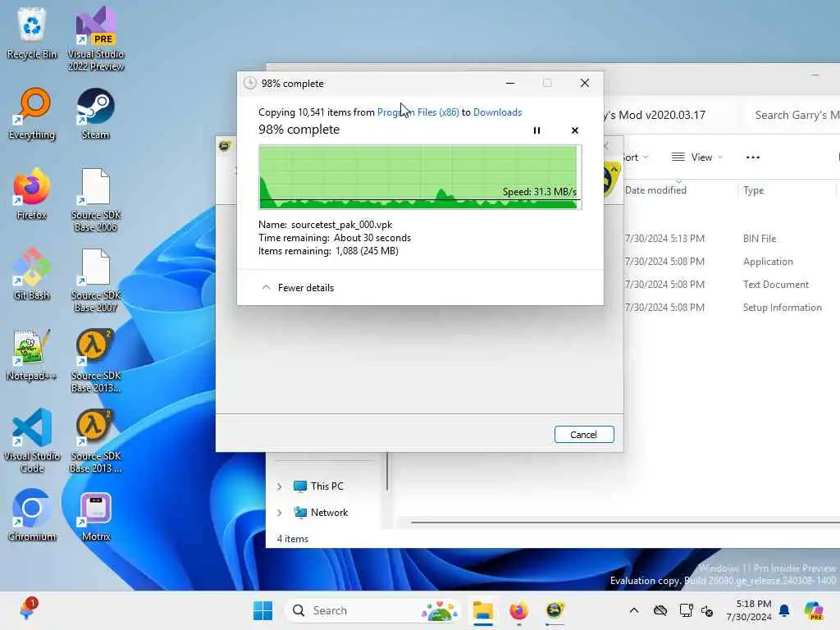The image size is (840, 630).
Task: Open Visual Studio Code desktop shortcut
Action: tap(32, 441)
